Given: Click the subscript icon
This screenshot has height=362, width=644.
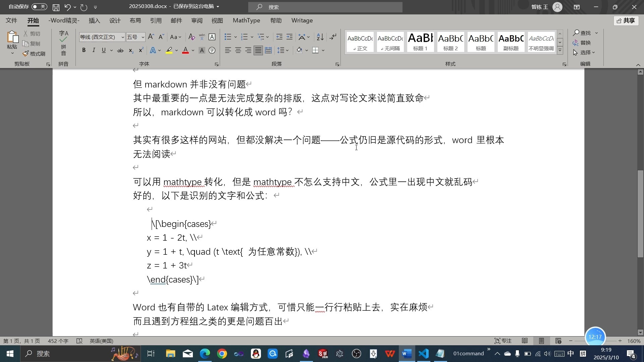Looking at the screenshot, I should [x=131, y=51].
